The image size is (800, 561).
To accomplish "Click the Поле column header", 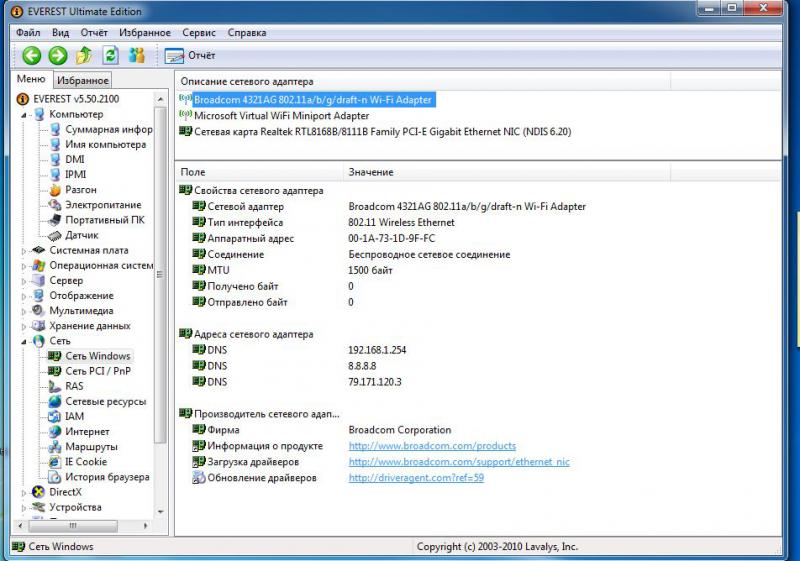I will tap(259, 172).
